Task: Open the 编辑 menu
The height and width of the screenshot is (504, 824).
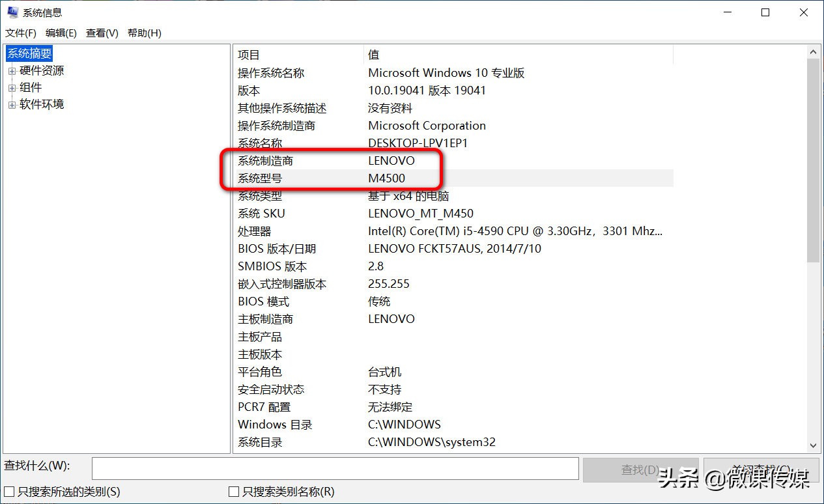Action: pos(60,33)
